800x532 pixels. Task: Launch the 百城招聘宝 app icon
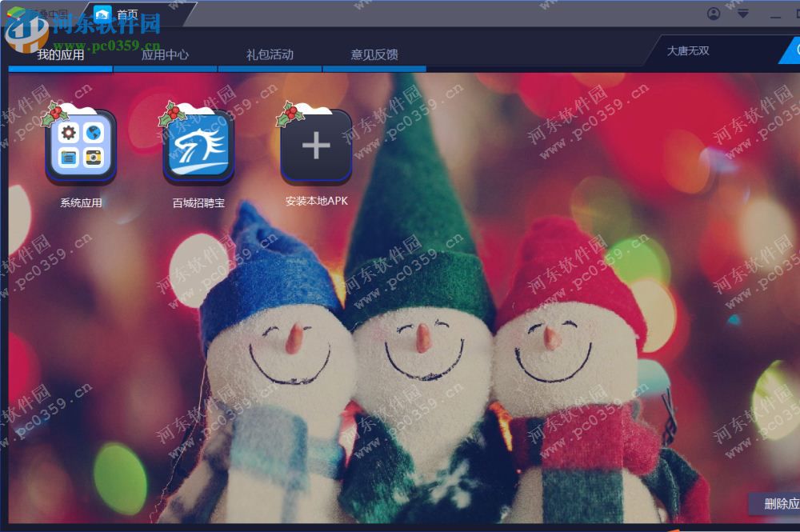click(199, 146)
